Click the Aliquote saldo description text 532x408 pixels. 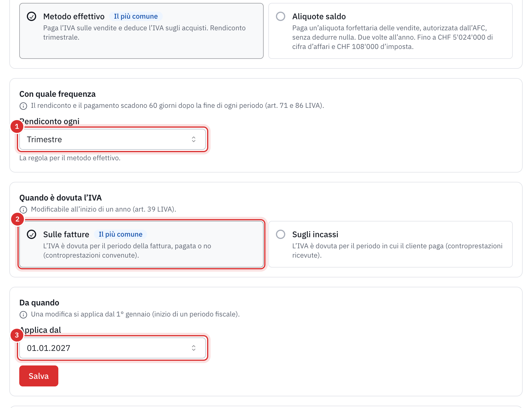tap(393, 37)
